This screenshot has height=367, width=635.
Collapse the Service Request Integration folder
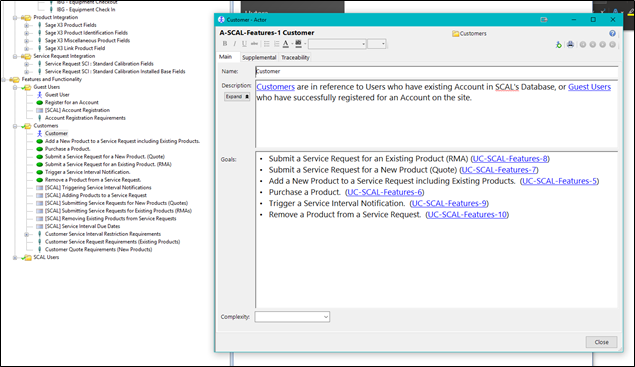coord(15,56)
